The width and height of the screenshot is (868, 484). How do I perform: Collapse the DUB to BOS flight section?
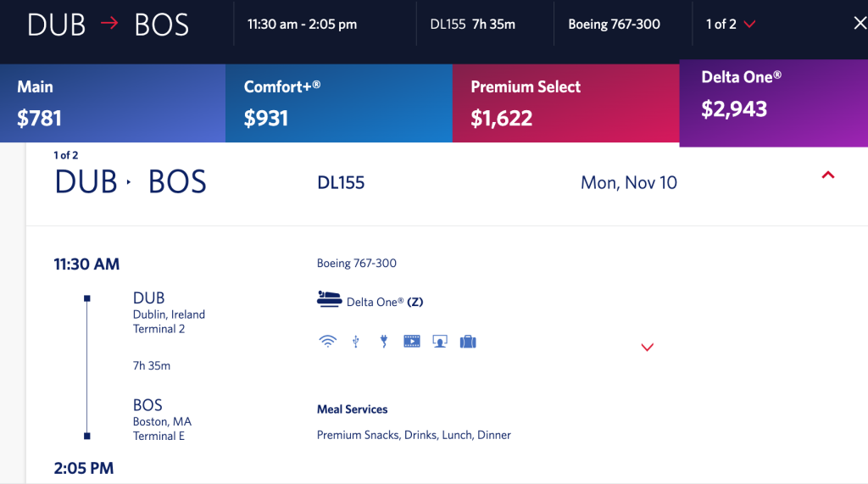point(828,175)
